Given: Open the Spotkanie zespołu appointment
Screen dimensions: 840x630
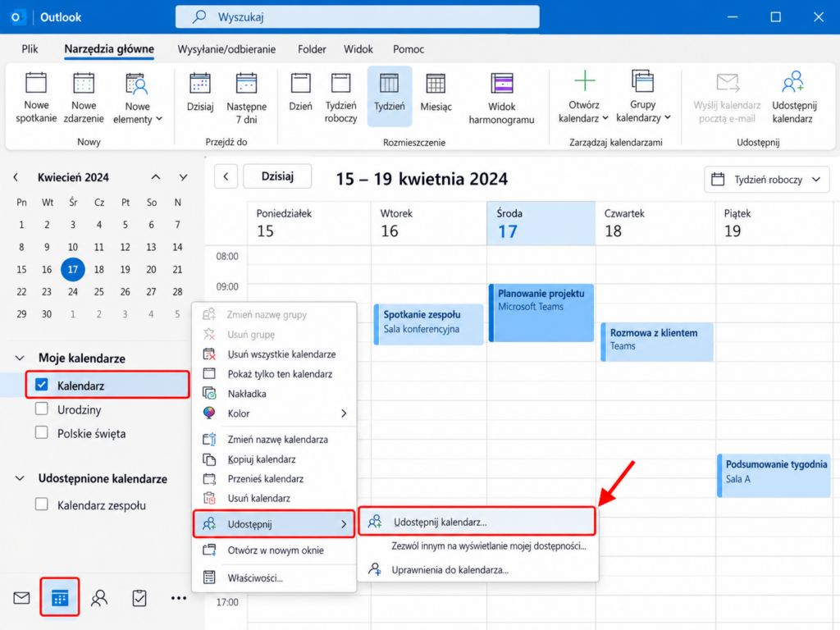Looking at the screenshot, I should [428, 324].
